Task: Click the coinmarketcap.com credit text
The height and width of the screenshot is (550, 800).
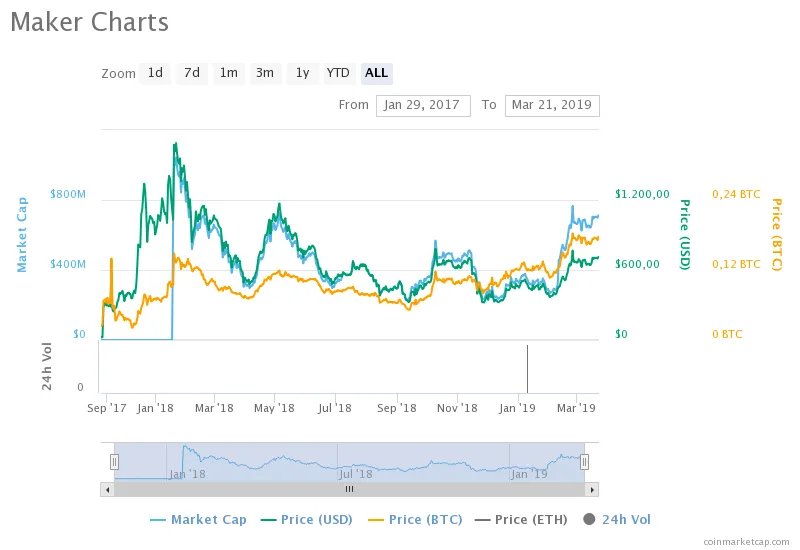Action: (x=746, y=542)
